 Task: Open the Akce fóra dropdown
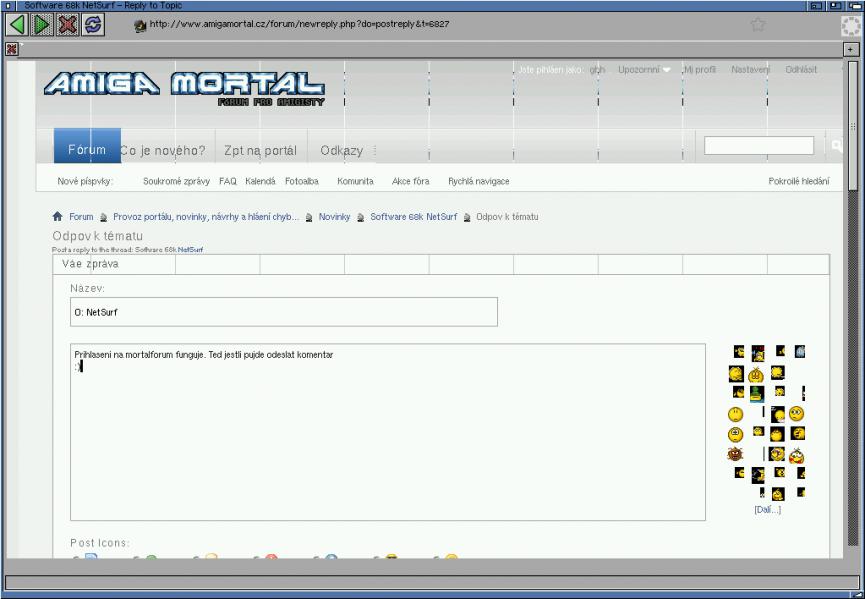410,181
